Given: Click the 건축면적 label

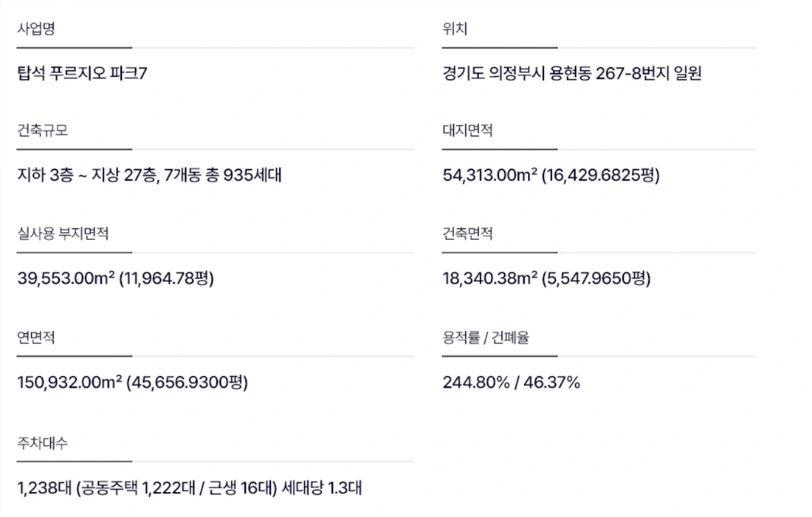Looking at the screenshot, I should [x=467, y=235].
